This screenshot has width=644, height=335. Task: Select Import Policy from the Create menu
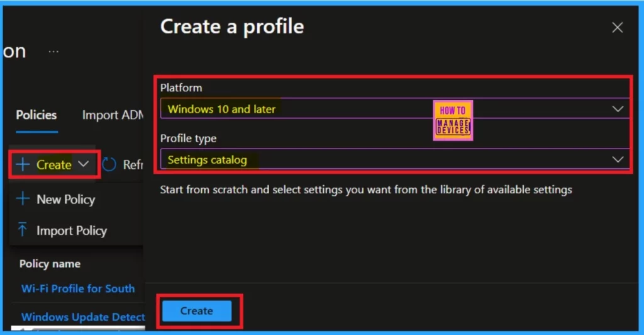point(62,230)
